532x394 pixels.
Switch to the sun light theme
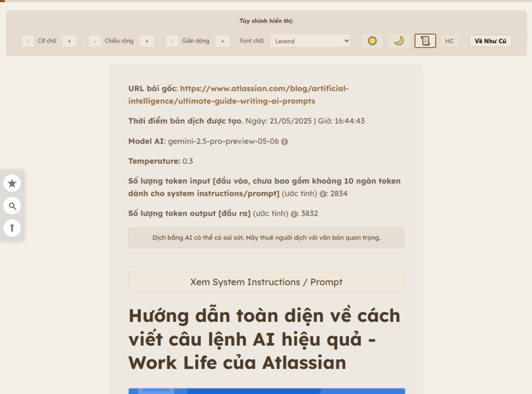pyautogui.click(x=372, y=41)
